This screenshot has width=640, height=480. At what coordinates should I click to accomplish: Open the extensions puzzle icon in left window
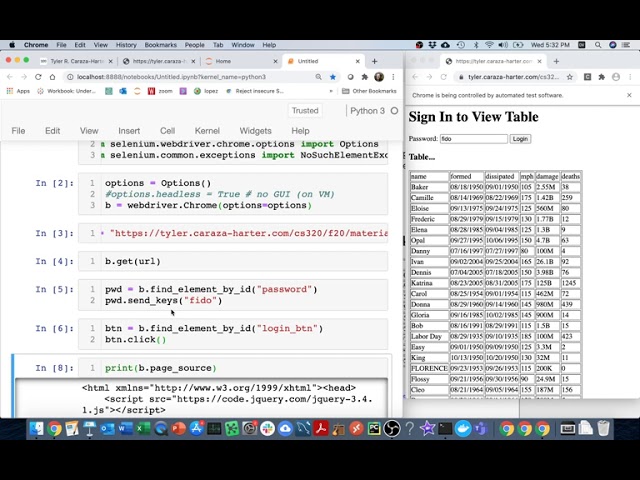click(x=364, y=77)
